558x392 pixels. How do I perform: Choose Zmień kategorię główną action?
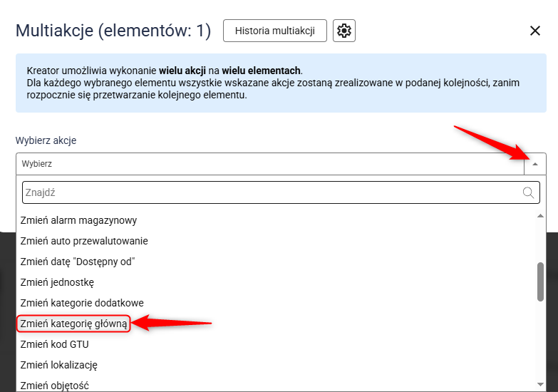pyautogui.click(x=73, y=324)
